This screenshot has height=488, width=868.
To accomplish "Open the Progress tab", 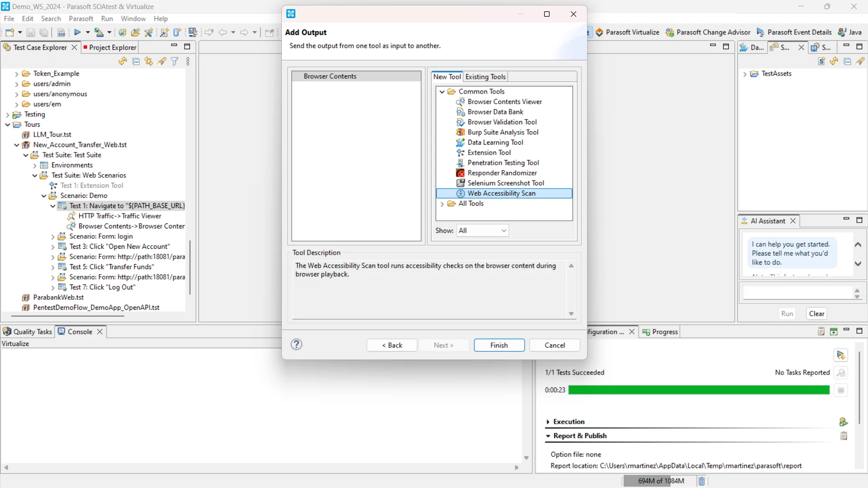I will 660,332.
